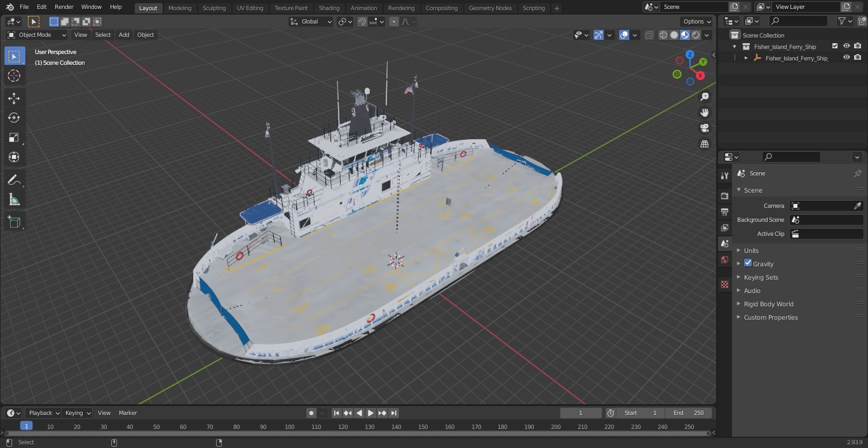Toggle snapping magnet button
The image size is (868, 448).
(x=362, y=22)
